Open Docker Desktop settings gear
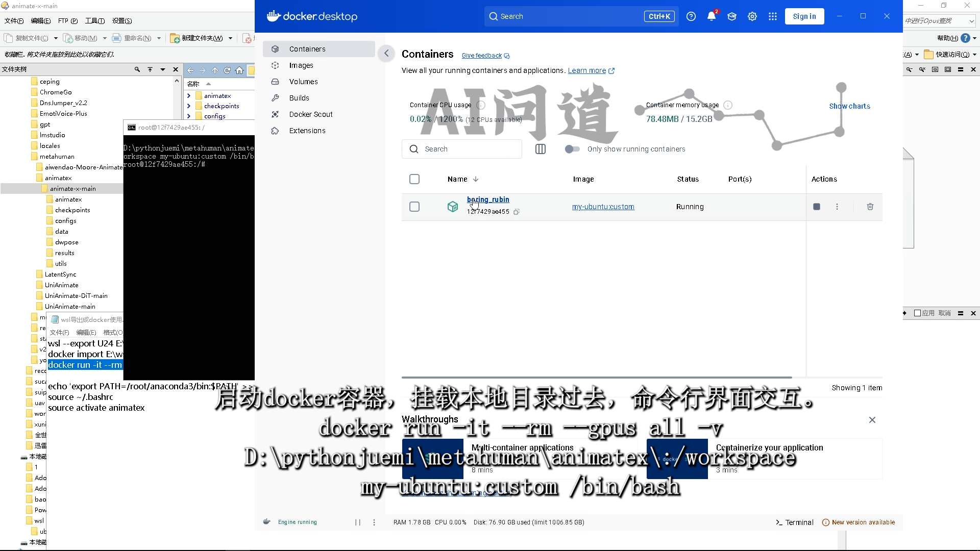Screen dimensions: 980x551 752,16
